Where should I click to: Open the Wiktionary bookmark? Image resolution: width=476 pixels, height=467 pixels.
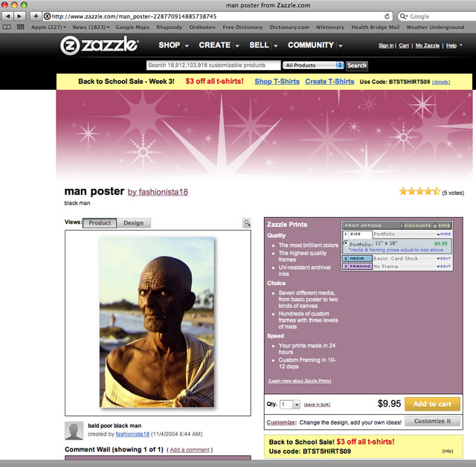(330, 27)
